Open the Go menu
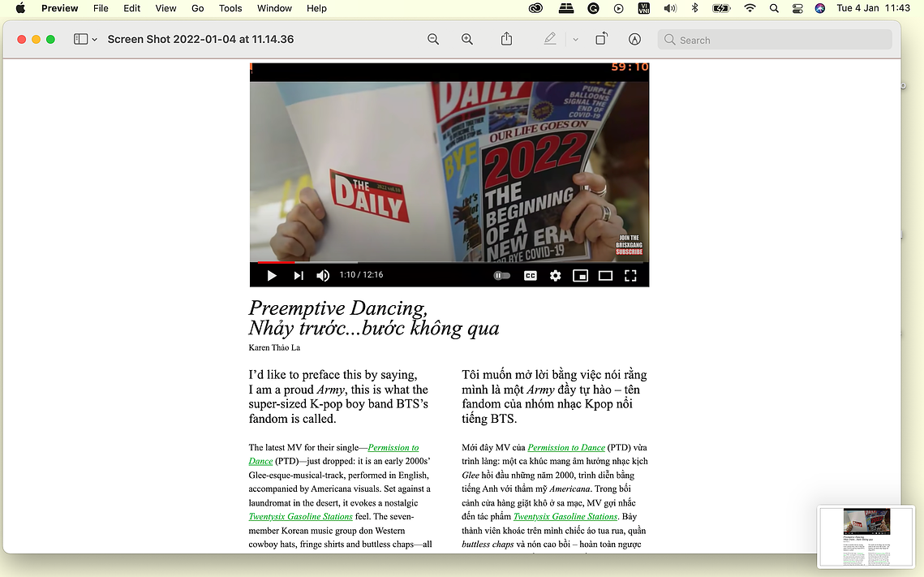 (197, 8)
